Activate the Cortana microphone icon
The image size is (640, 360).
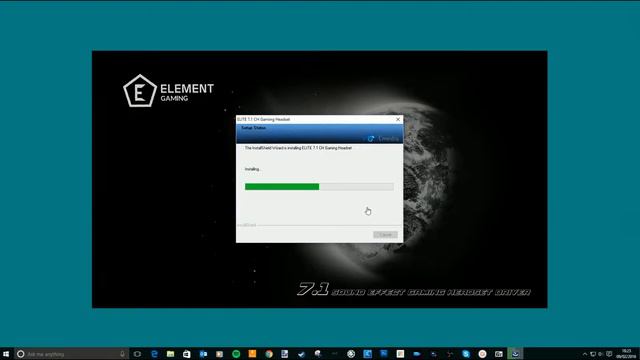[122, 354]
